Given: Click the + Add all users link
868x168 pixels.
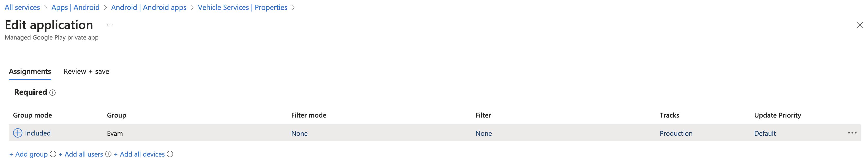Looking at the screenshot, I should pos(81,154).
